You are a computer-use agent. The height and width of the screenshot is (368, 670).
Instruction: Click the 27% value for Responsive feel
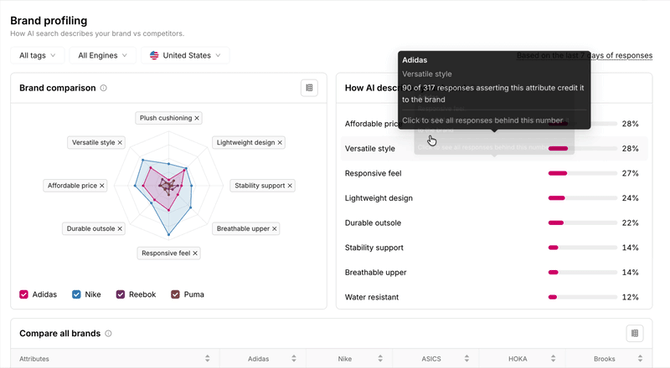click(630, 174)
